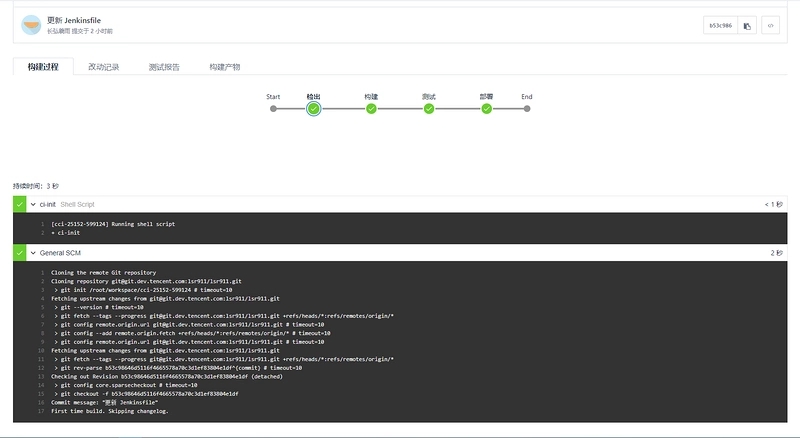Screen dimensions: 800x438
Task: Collapse the General SCM step chevron
Action: tap(33, 253)
